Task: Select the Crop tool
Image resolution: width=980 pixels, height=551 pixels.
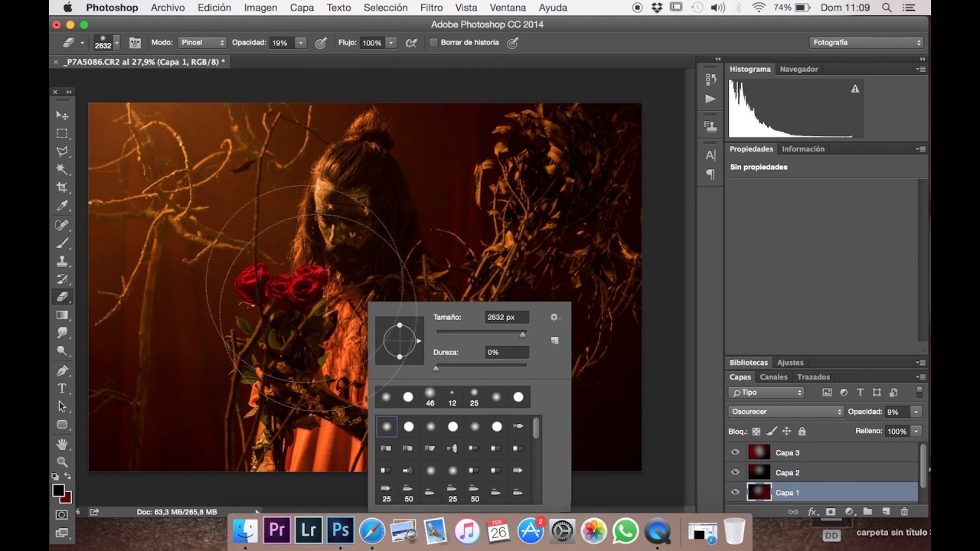Action: pos(63,187)
